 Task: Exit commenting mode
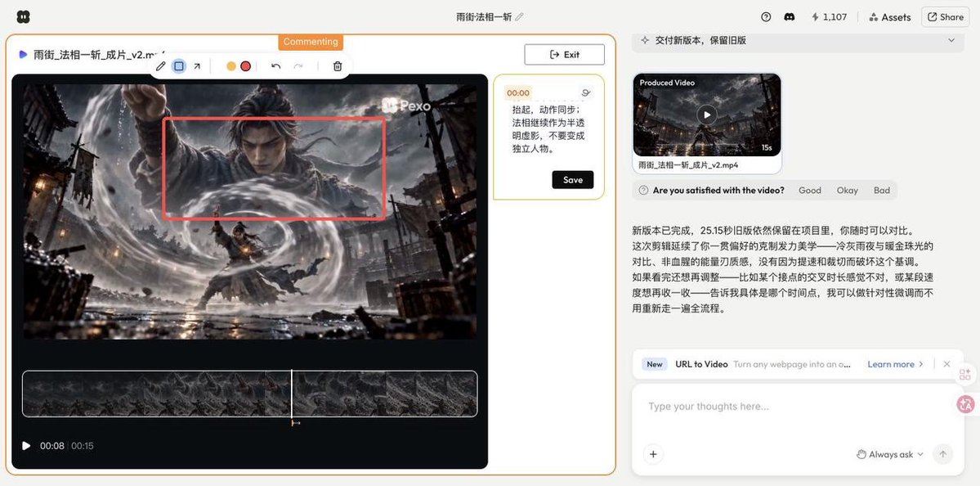coord(564,55)
